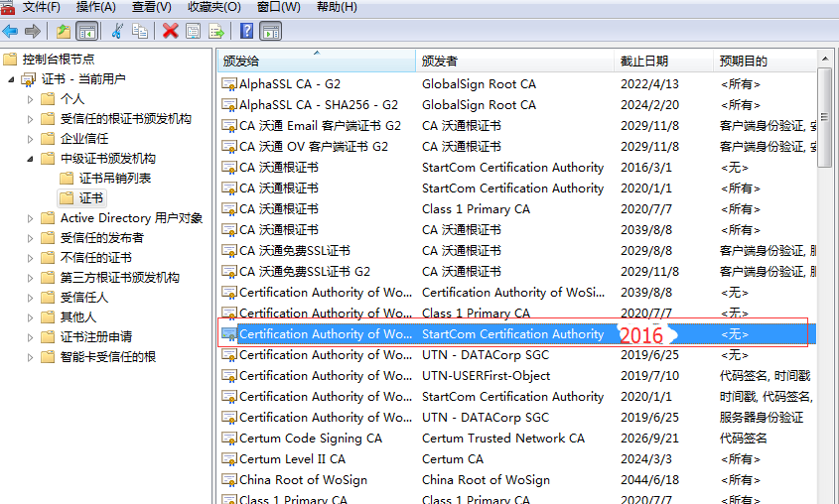Screen dimensions: 839x504
Task: Expand the 个人 folder tree node
Action: point(30,99)
